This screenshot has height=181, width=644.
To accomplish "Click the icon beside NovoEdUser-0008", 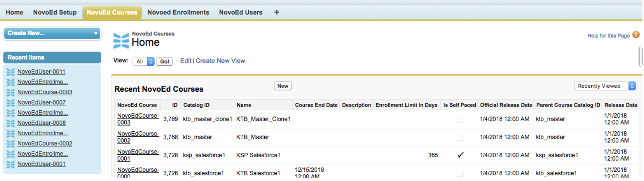I will [11, 123].
